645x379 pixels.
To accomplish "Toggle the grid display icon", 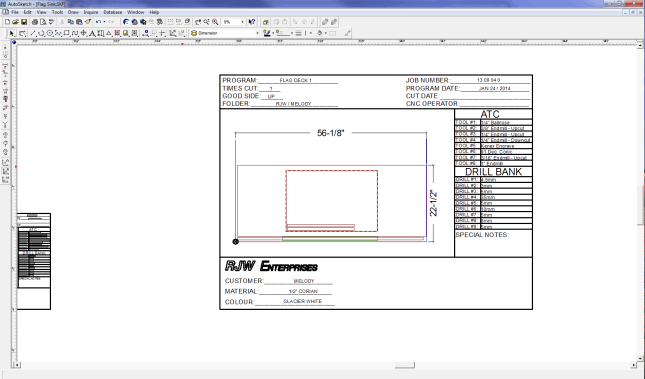I will [171, 22].
